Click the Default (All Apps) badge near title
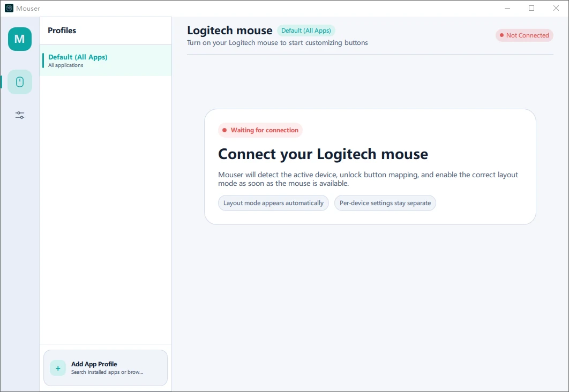Image resolution: width=569 pixels, height=392 pixels. coord(306,31)
